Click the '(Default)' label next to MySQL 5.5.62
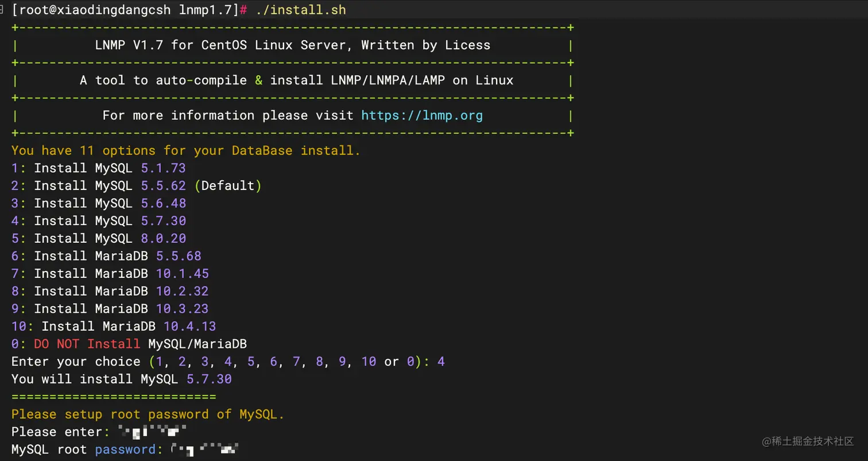868x461 pixels. pyautogui.click(x=228, y=186)
